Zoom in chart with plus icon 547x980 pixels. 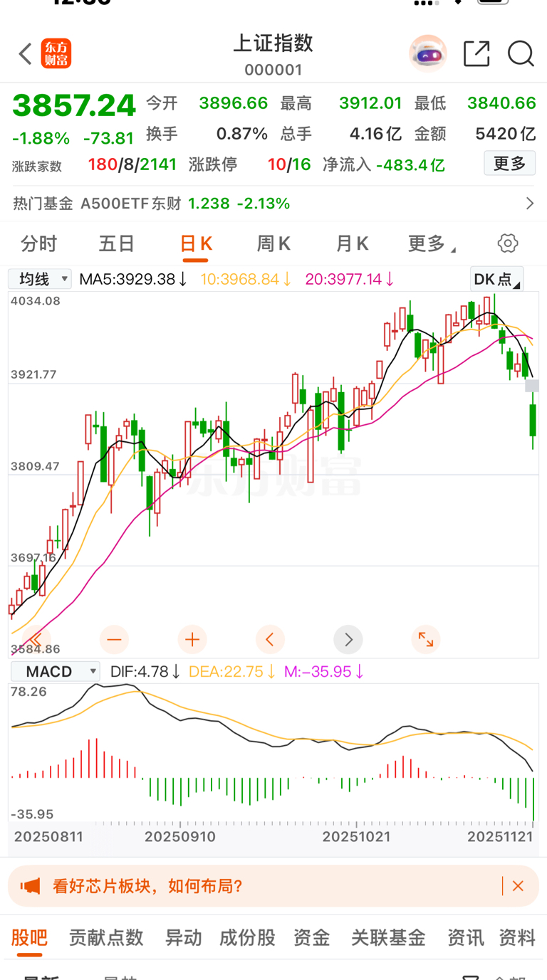pyautogui.click(x=192, y=639)
